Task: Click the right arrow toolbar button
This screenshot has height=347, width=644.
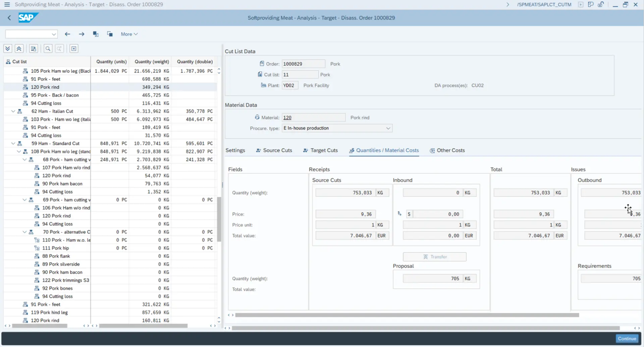Action: pyautogui.click(x=82, y=34)
